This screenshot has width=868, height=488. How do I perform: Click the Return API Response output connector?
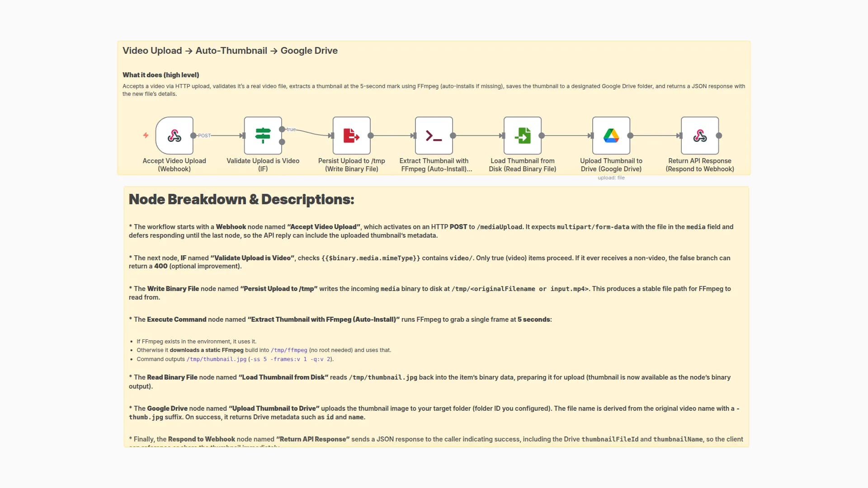pyautogui.click(x=719, y=136)
